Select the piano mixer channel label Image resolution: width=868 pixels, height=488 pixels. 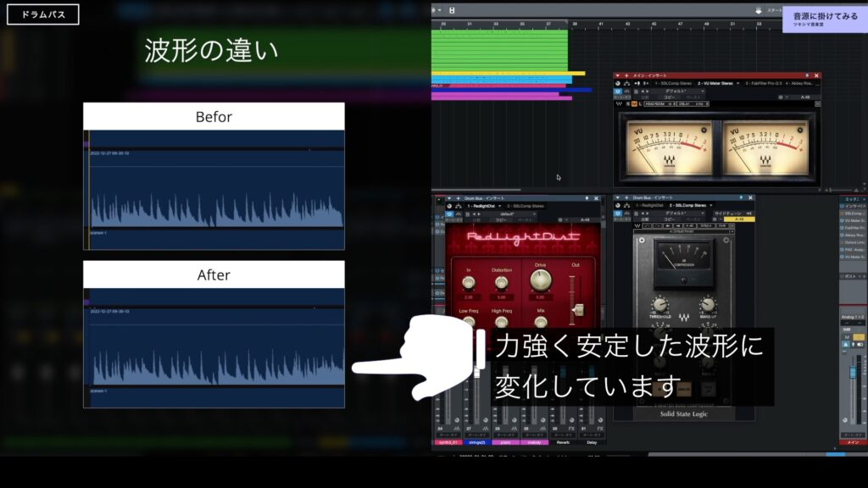point(505,442)
